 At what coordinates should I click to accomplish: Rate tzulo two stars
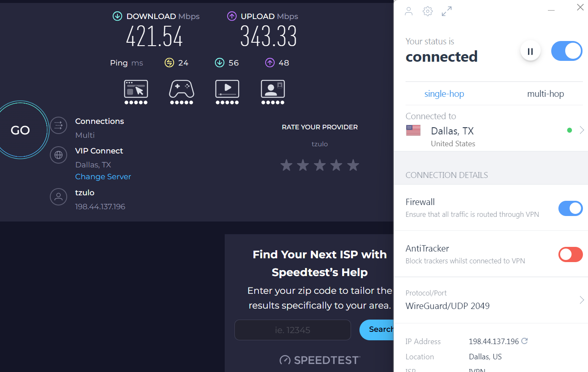coord(303,165)
